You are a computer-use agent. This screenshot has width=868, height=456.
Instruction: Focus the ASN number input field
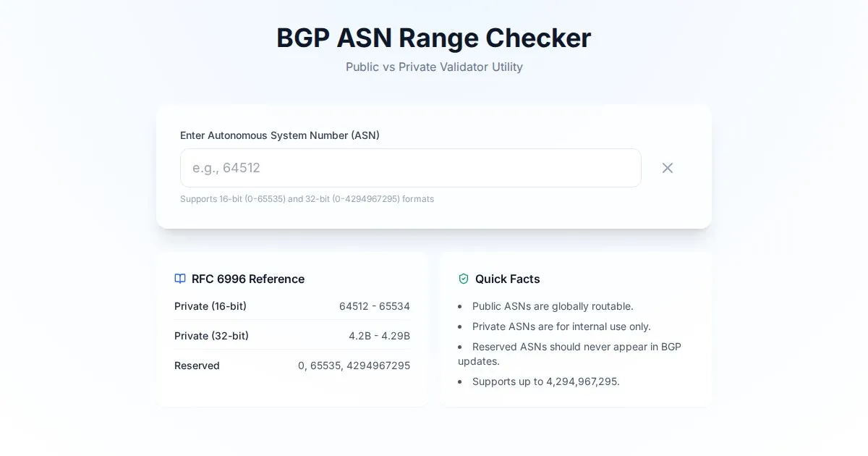pyautogui.click(x=410, y=168)
